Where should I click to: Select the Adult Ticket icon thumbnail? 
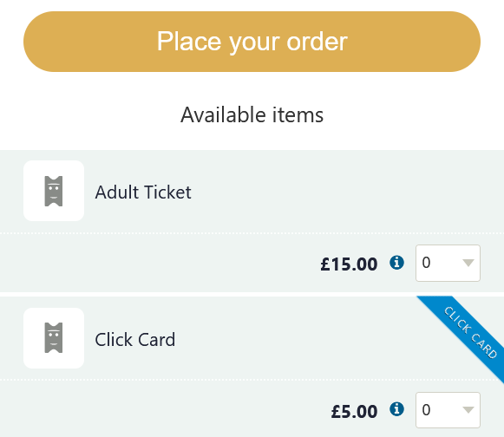tap(54, 191)
